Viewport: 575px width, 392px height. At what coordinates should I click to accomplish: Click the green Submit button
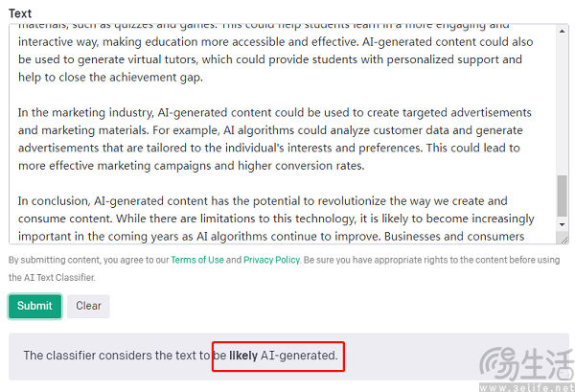[34, 306]
